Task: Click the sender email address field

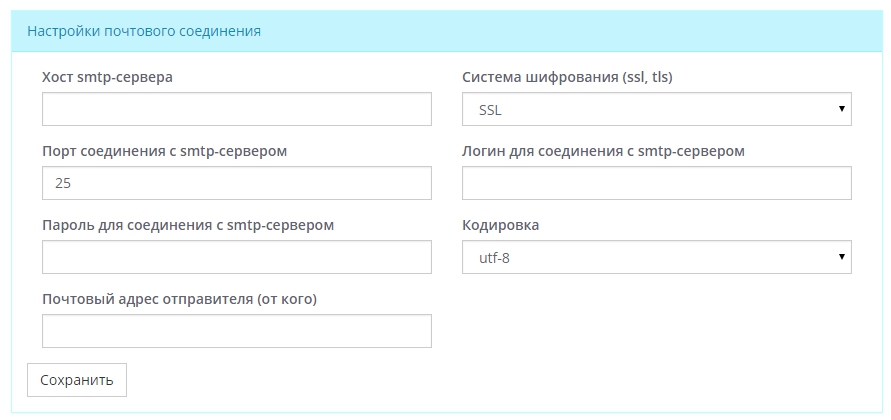Action: 236,331
